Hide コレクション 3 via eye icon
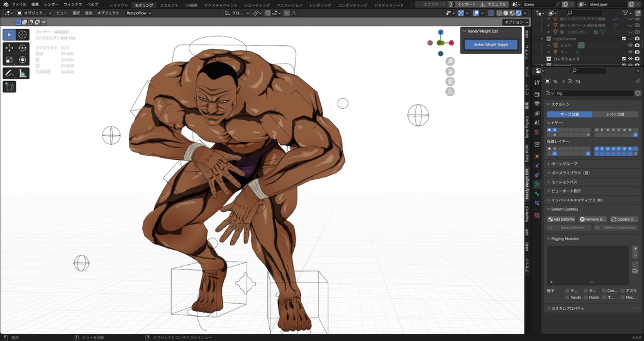Screen dimensions: 644x341 pyautogui.click(x=630, y=59)
